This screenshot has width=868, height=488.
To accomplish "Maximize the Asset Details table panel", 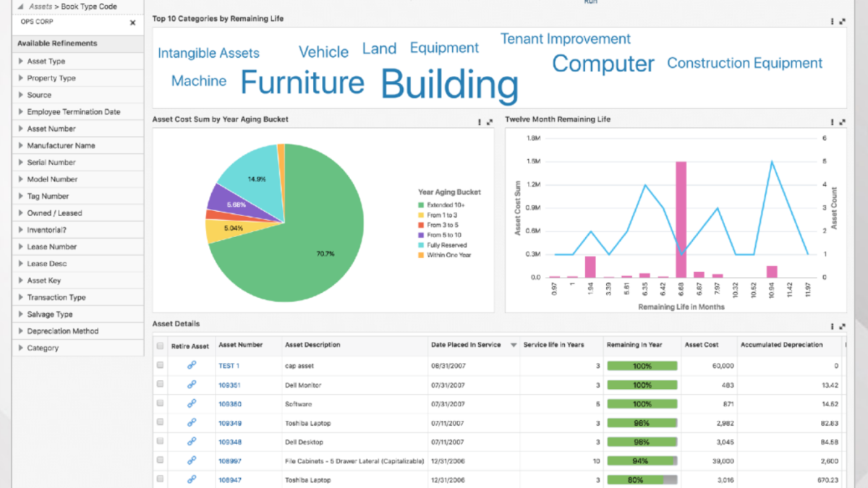I will (x=842, y=326).
